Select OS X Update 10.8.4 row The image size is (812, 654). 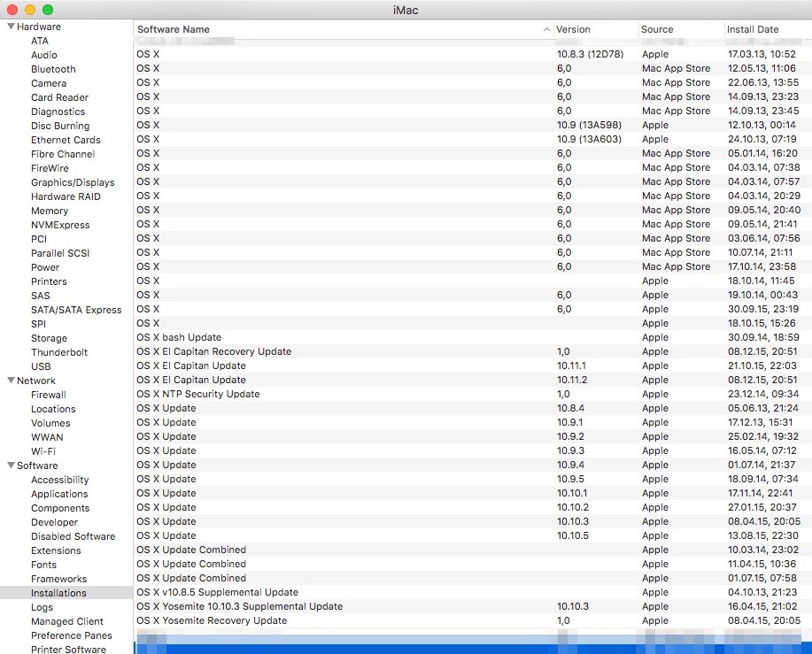pyautogui.click(x=472, y=408)
